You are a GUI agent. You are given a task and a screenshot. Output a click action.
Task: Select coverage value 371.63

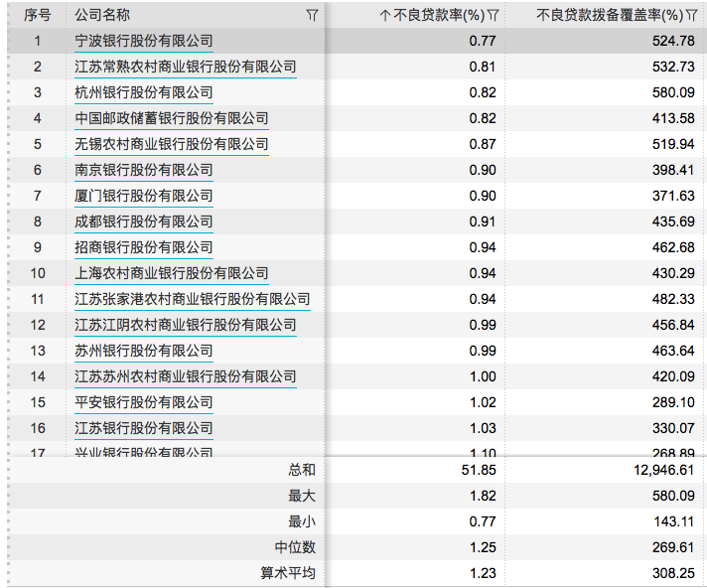[x=673, y=196]
